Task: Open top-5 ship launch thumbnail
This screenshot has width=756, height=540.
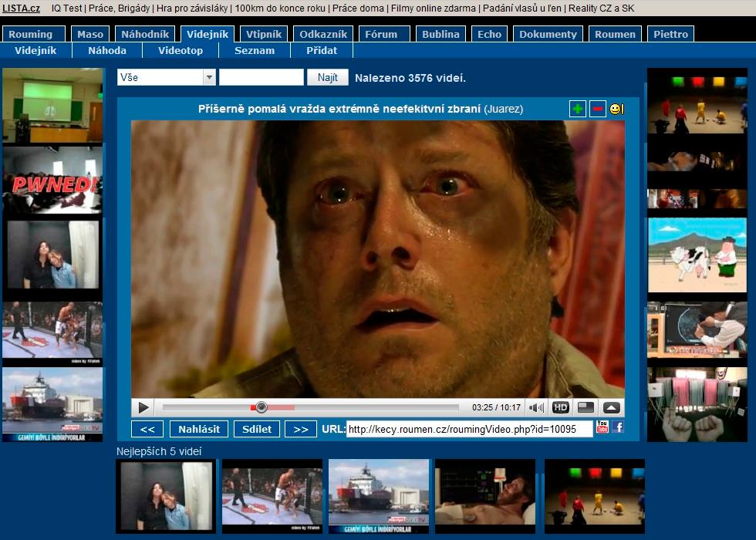Action: tap(379, 496)
